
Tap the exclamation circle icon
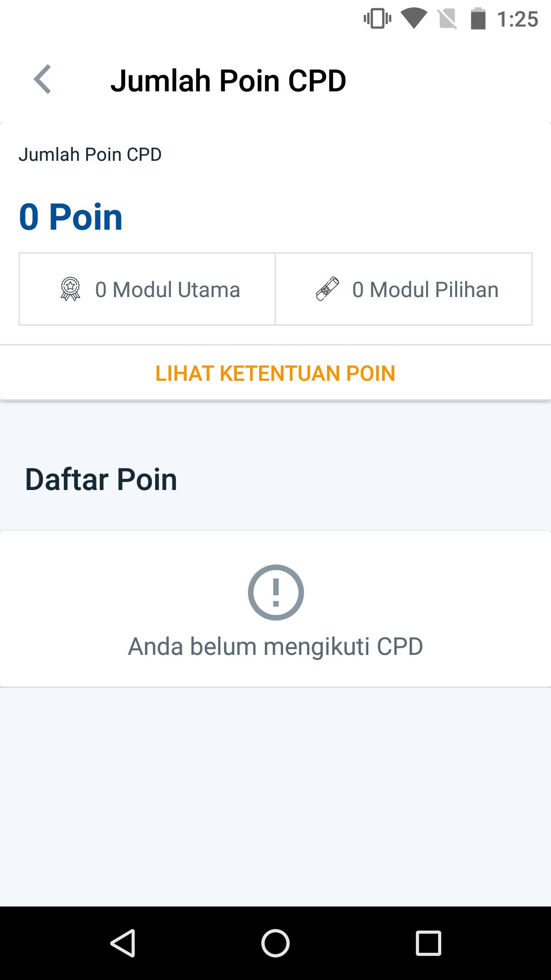[275, 592]
